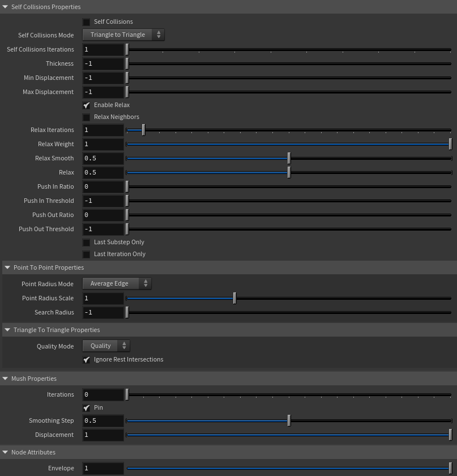This screenshot has height=476, width=457.
Task: Click the Smoothing Step value field
Action: (103, 420)
